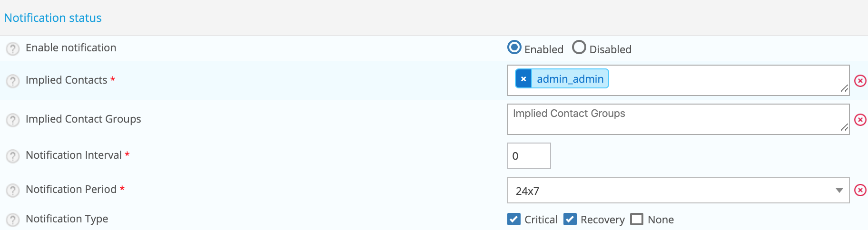Clear Implied Contact Groups with red x icon
Viewport: 868px width, 230px height.
860,120
